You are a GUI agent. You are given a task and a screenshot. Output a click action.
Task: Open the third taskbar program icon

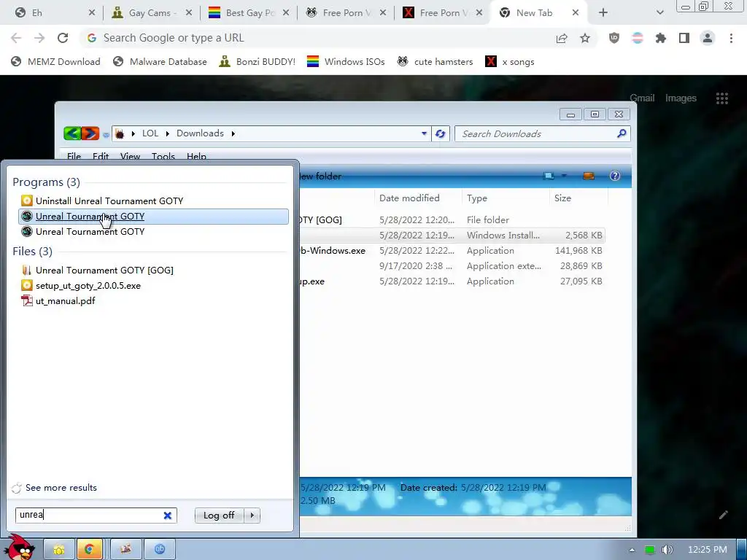125,550
